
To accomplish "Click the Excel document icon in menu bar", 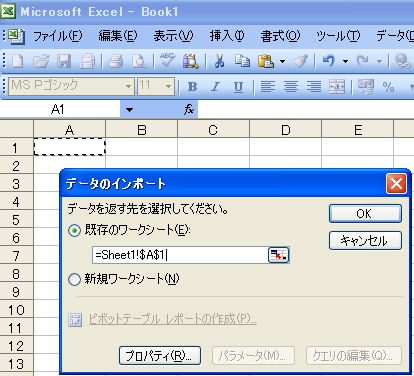I will coord(17,36).
